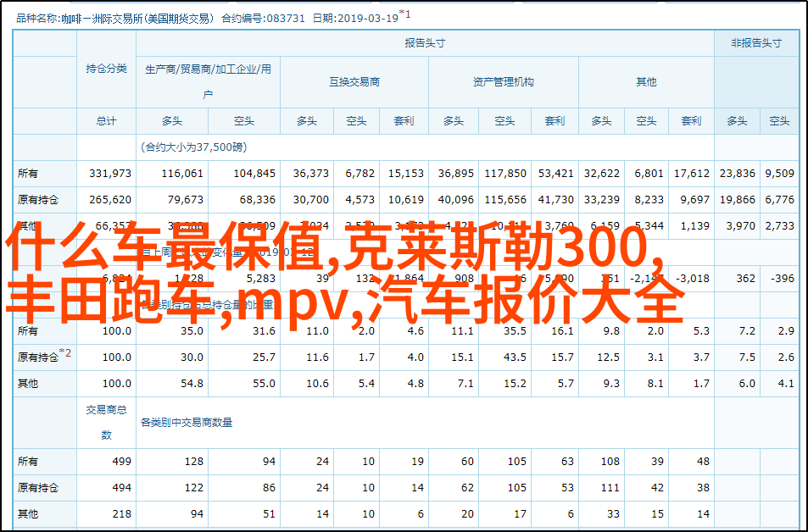Click the 生产商/贸易商/加工企业/用户 header
This screenshot has width=808, height=532.
pos(209,81)
